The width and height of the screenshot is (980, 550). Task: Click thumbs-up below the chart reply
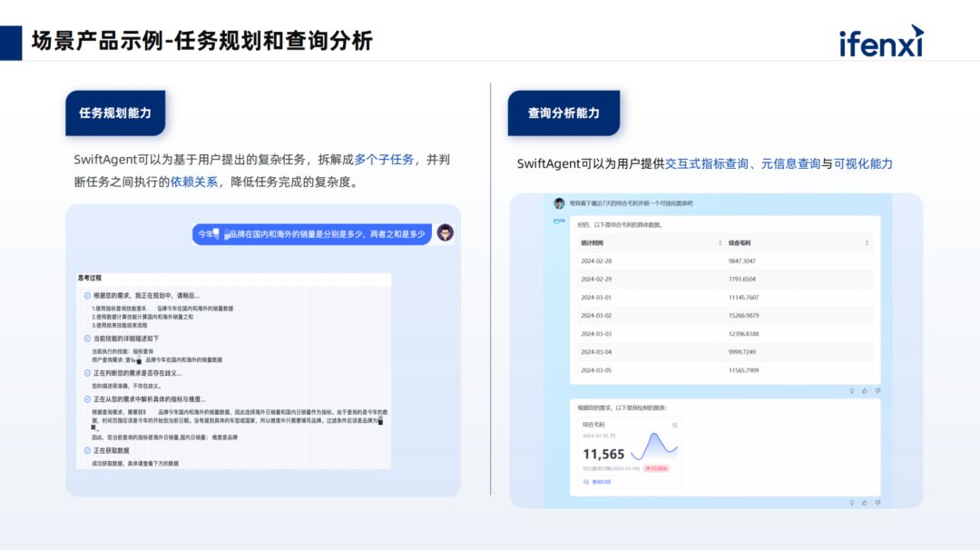pos(865,503)
